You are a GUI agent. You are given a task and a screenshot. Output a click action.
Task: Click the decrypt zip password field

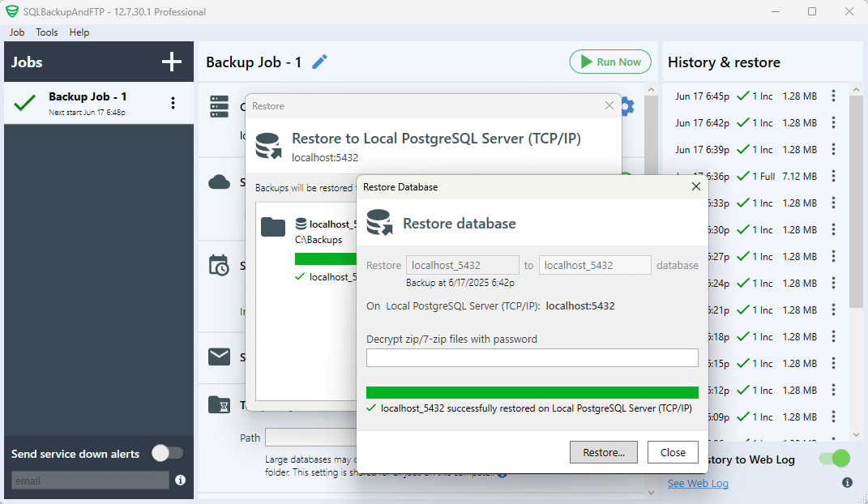click(532, 357)
